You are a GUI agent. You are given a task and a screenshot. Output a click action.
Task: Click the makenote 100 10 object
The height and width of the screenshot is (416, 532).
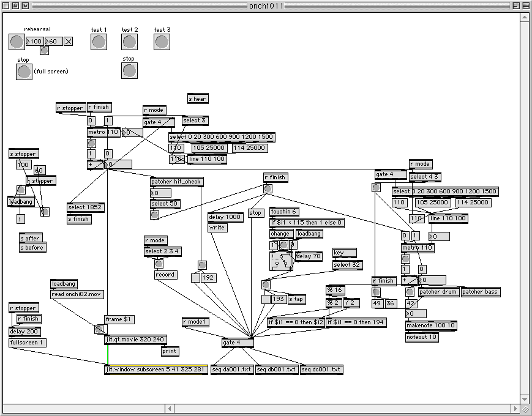click(x=431, y=325)
